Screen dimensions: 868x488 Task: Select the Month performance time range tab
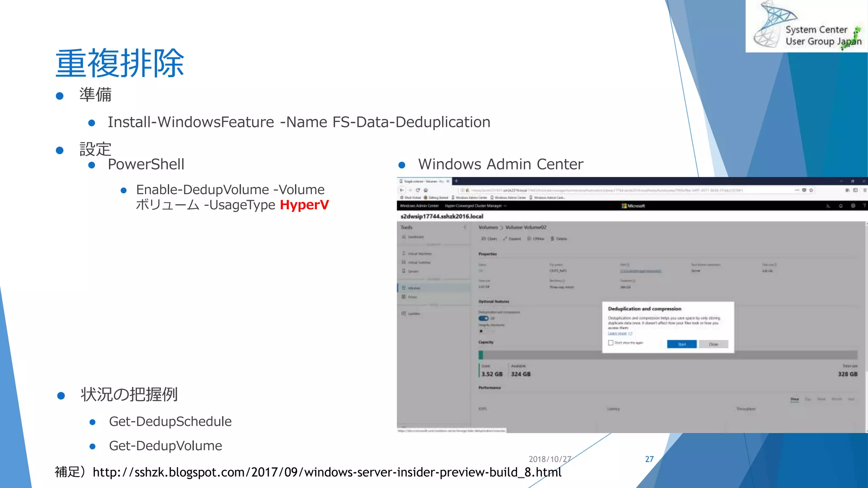tap(837, 399)
